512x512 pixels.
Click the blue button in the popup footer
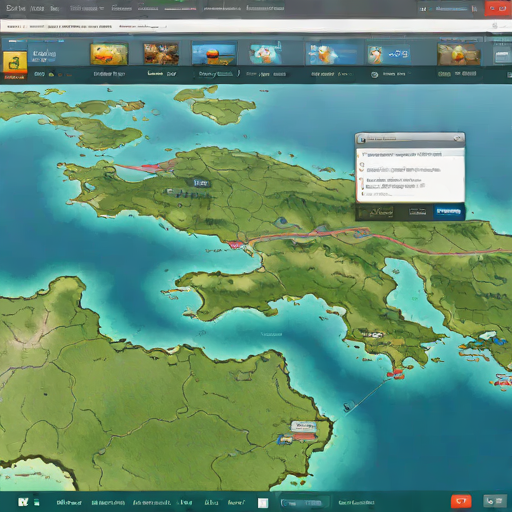[449, 211]
